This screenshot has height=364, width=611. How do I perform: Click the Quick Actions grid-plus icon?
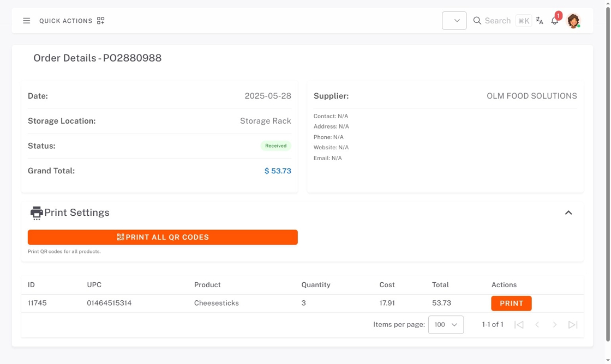click(x=100, y=21)
